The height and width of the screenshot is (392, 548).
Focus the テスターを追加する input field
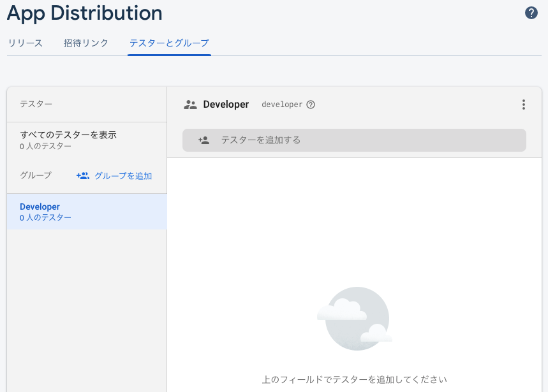[354, 140]
